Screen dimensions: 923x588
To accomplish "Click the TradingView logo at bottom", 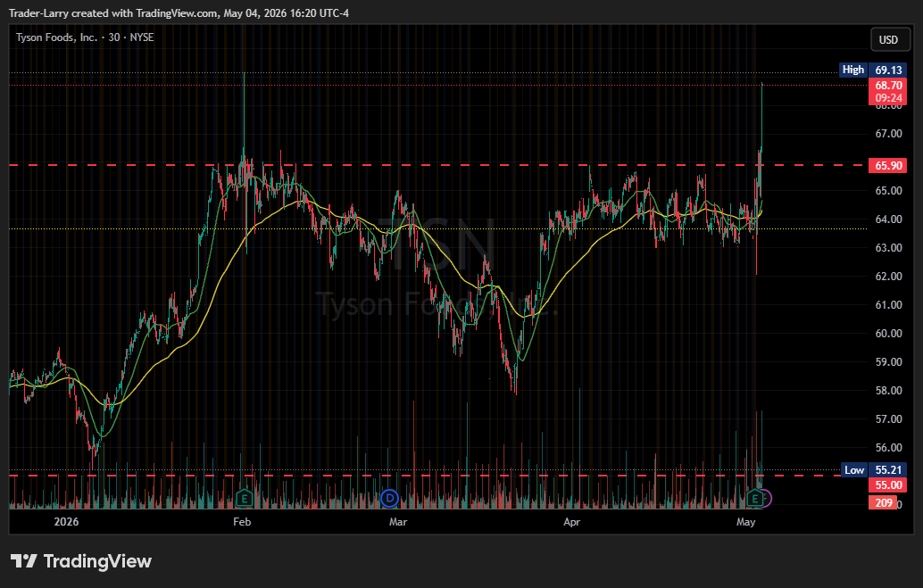I will 81,561.
